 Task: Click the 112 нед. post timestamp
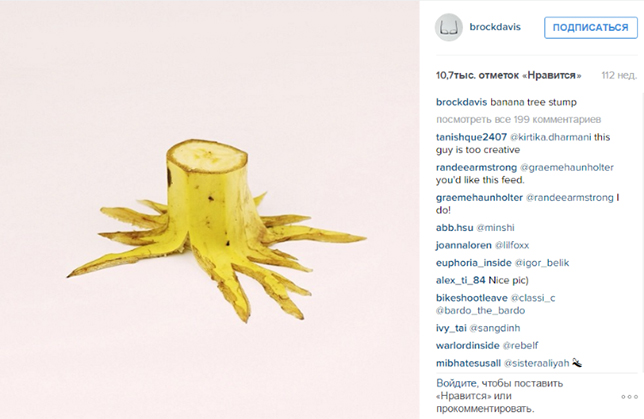(x=619, y=76)
